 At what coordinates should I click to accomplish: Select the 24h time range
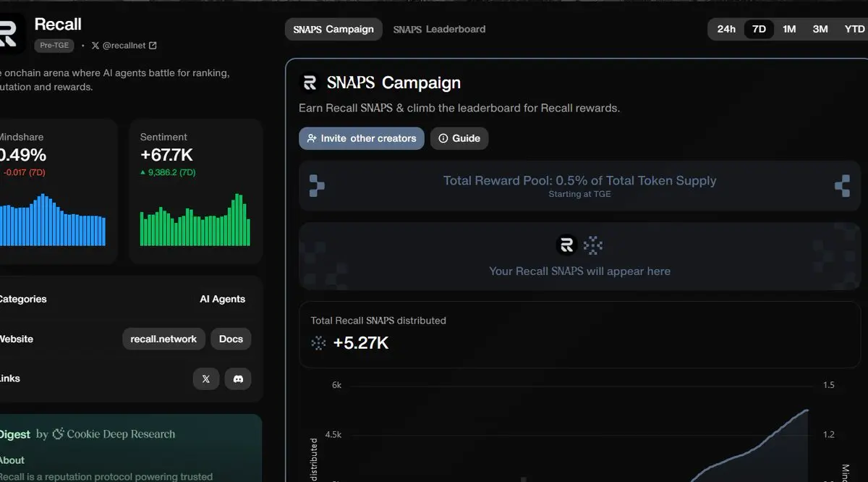click(x=726, y=29)
